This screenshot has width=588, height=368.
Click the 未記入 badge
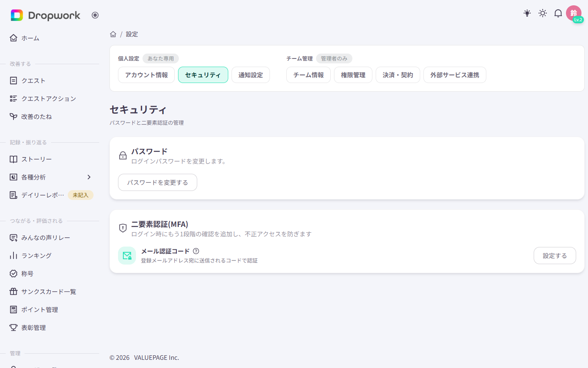(80, 195)
